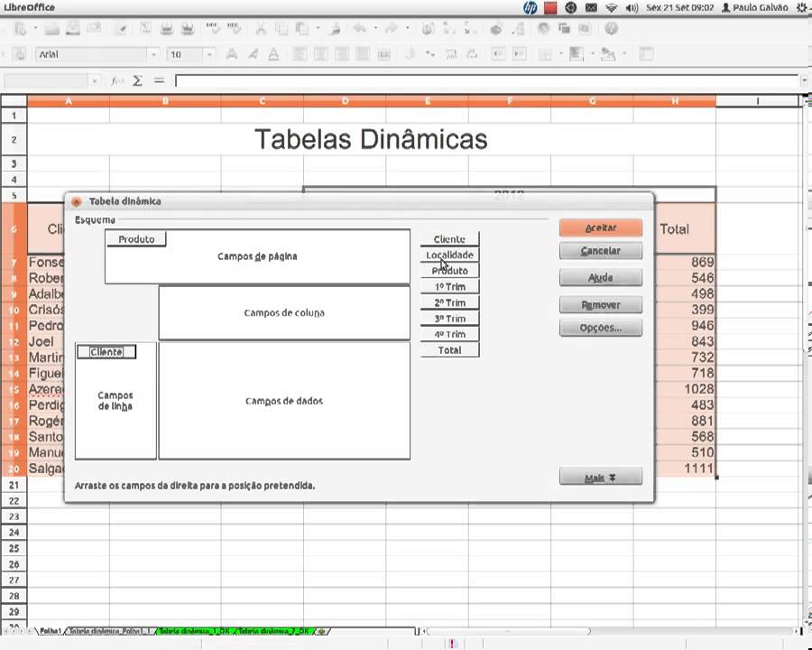Click the formula input line field
Screen dimensions: 812x650
tap(487, 81)
